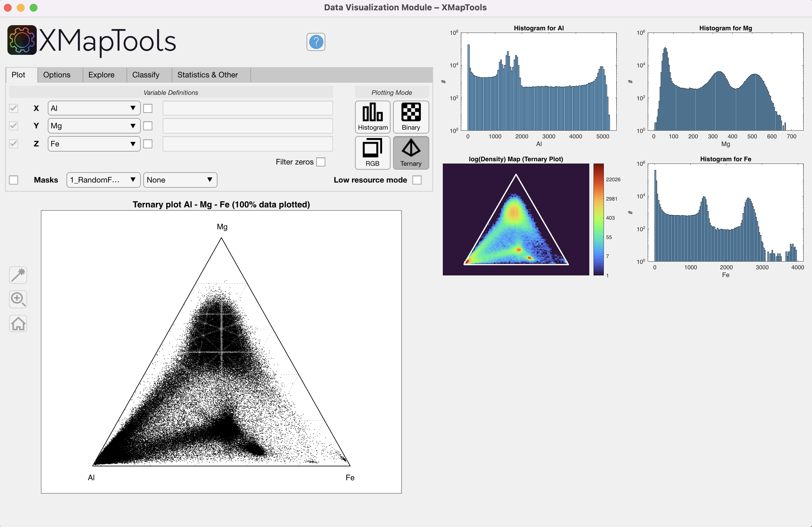Reset view with the home icon

[x=18, y=323]
